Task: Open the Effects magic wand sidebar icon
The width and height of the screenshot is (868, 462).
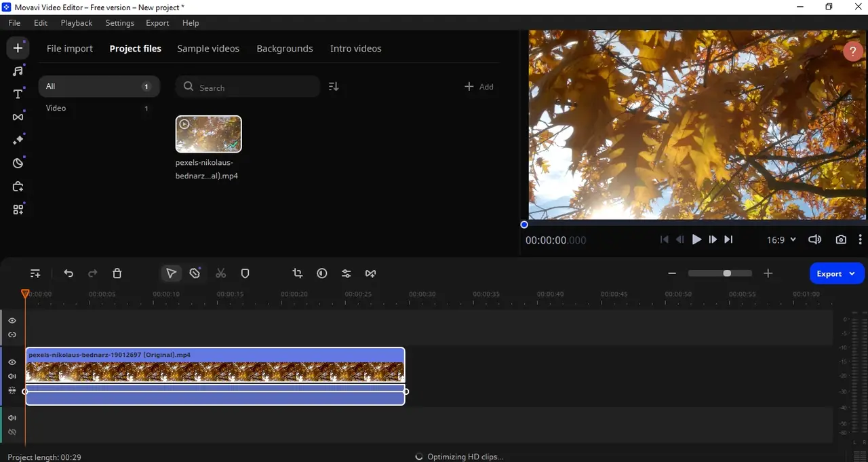Action: click(18, 140)
